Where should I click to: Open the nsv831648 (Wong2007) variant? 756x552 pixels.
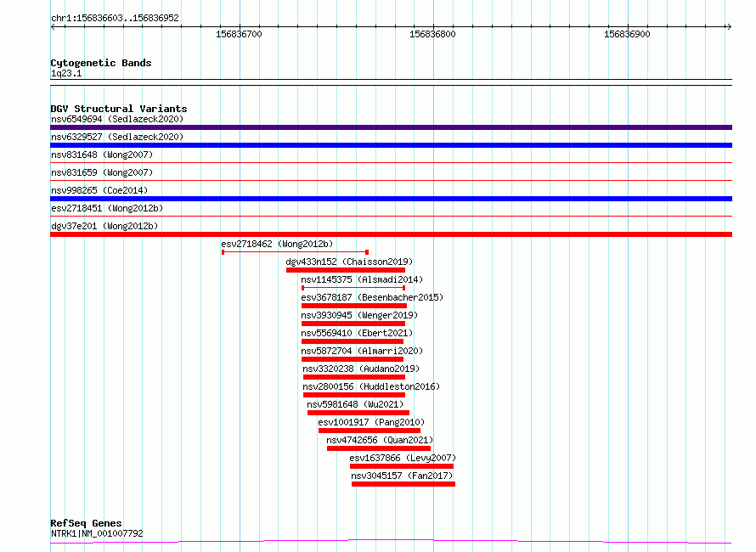point(102,155)
